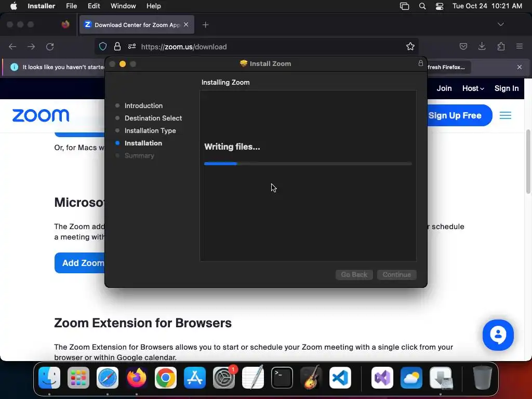Select the Download Center for Zoom tab

tap(137, 24)
